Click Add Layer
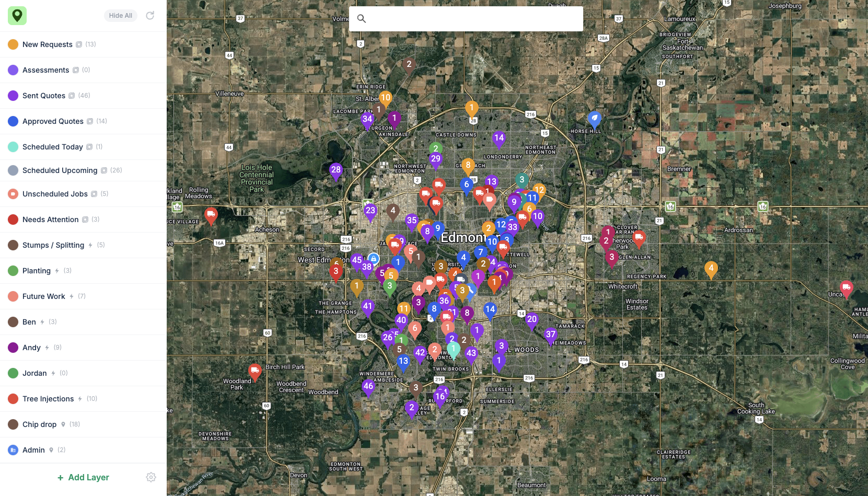The image size is (868, 496). click(x=83, y=477)
